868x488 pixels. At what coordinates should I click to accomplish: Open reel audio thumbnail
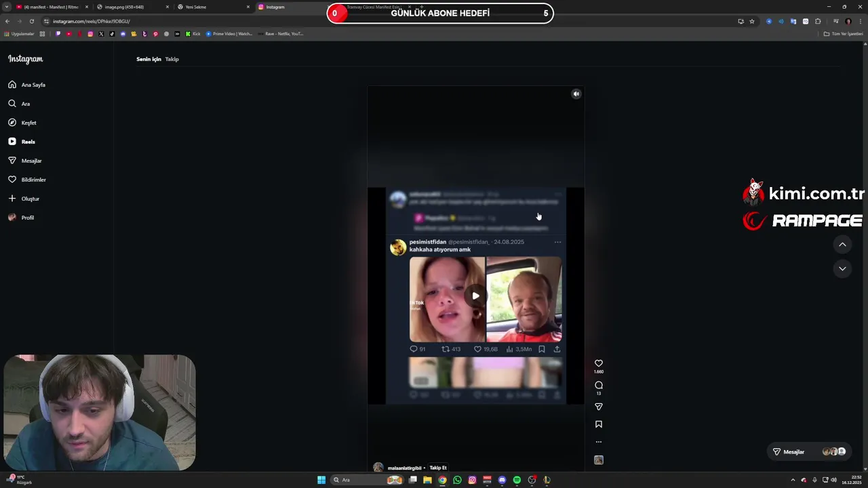[x=598, y=460]
